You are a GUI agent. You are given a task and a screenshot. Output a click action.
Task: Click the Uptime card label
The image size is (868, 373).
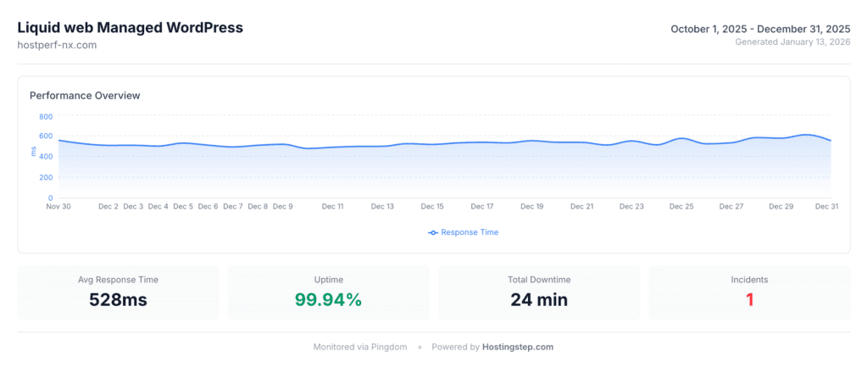[x=328, y=280]
